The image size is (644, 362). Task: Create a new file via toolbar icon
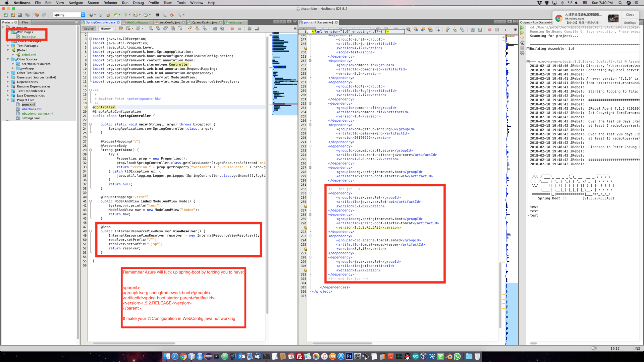(x=6, y=15)
